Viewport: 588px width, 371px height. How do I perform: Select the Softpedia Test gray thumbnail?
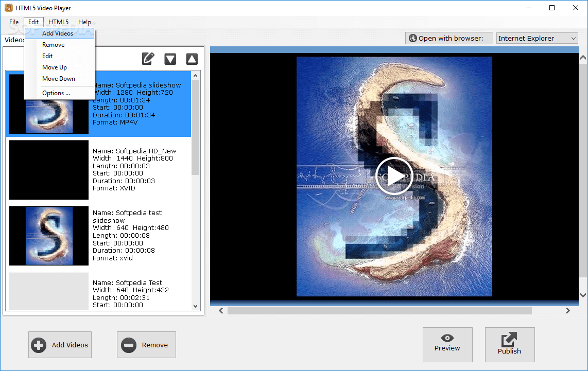[x=49, y=291]
